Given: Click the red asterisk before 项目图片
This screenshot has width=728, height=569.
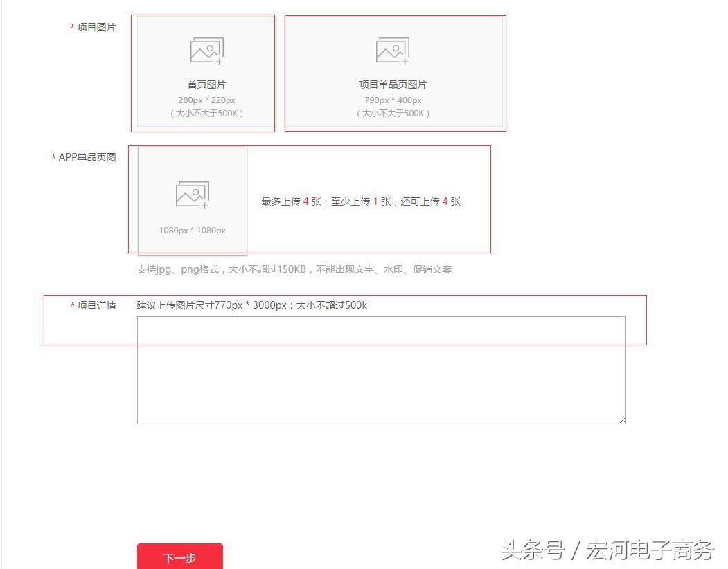Looking at the screenshot, I should 72,28.
